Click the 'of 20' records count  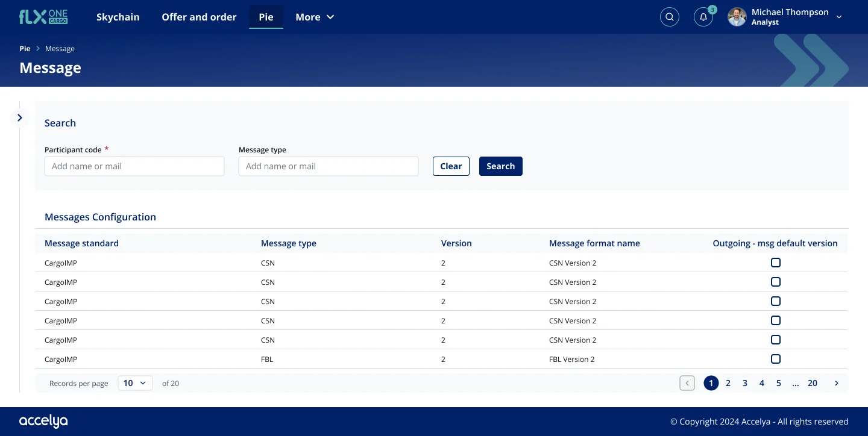(171, 384)
